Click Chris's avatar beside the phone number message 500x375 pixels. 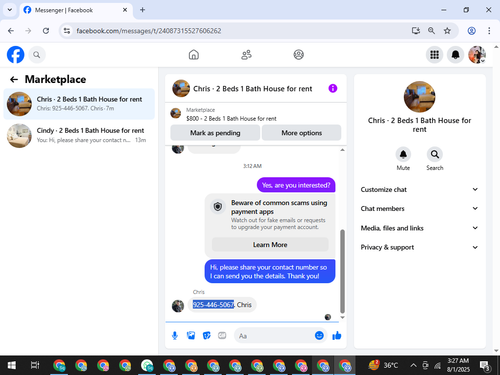pos(178,306)
